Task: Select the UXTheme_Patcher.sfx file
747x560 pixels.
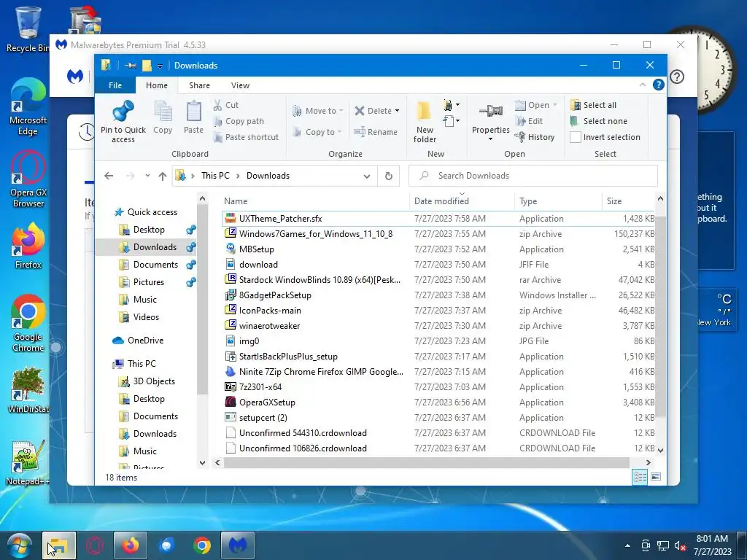Action: pyautogui.click(x=438, y=219)
